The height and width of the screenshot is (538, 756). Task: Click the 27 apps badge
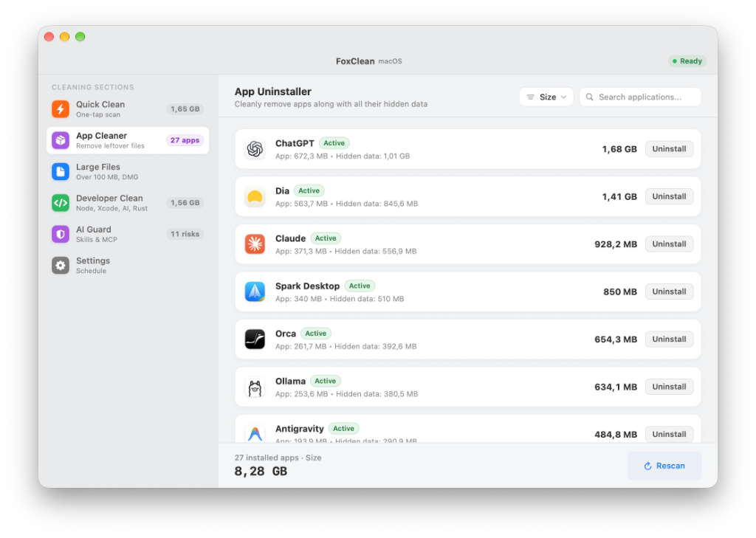point(185,140)
